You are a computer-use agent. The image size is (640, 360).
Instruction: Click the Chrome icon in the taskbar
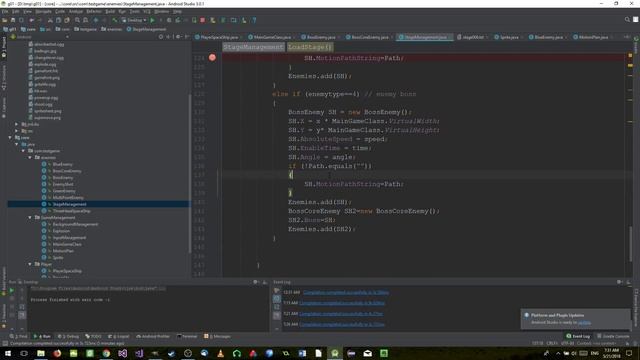106,353
